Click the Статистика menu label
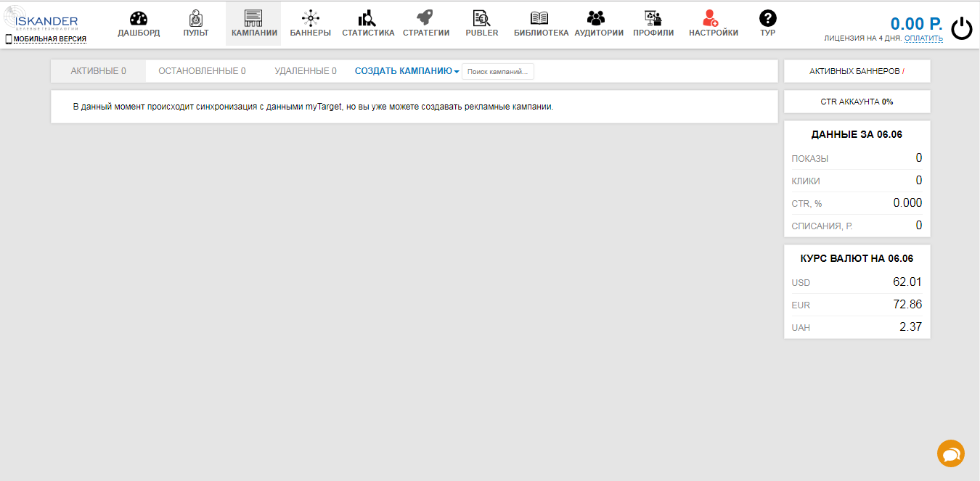The image size is (980, 481). [368, 33]
